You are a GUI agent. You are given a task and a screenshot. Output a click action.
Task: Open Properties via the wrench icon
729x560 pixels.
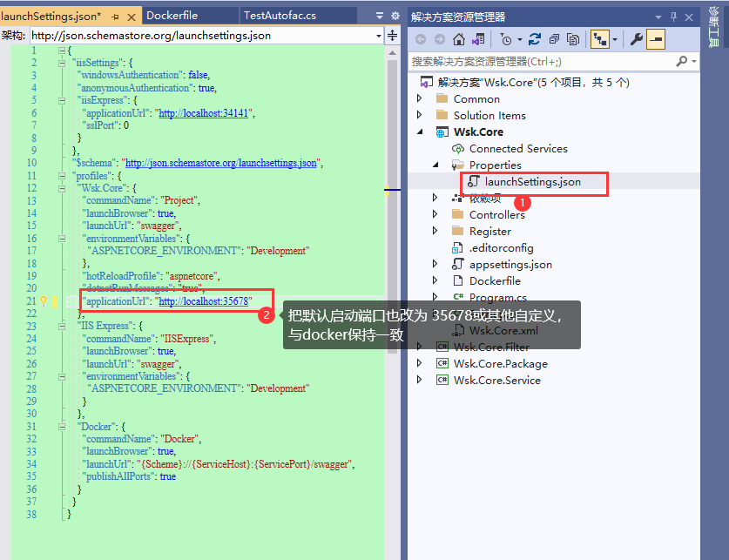(x=636, y=39)
